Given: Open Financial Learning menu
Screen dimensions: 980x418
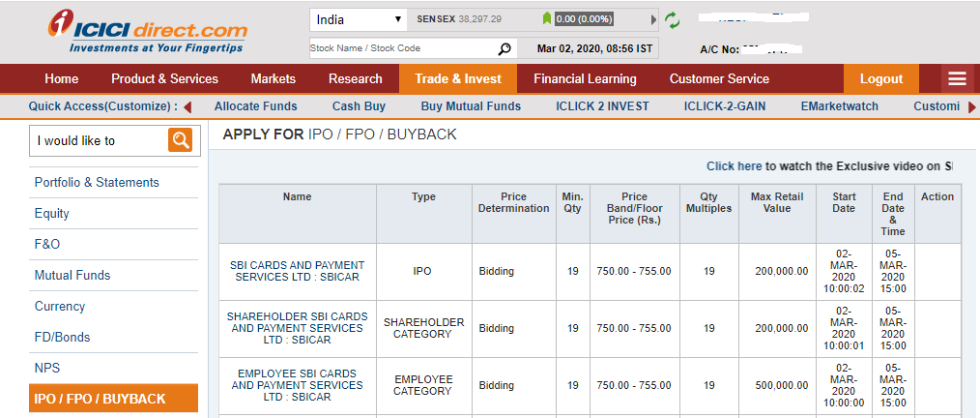Looking at the screenshot, I should 585,78.
